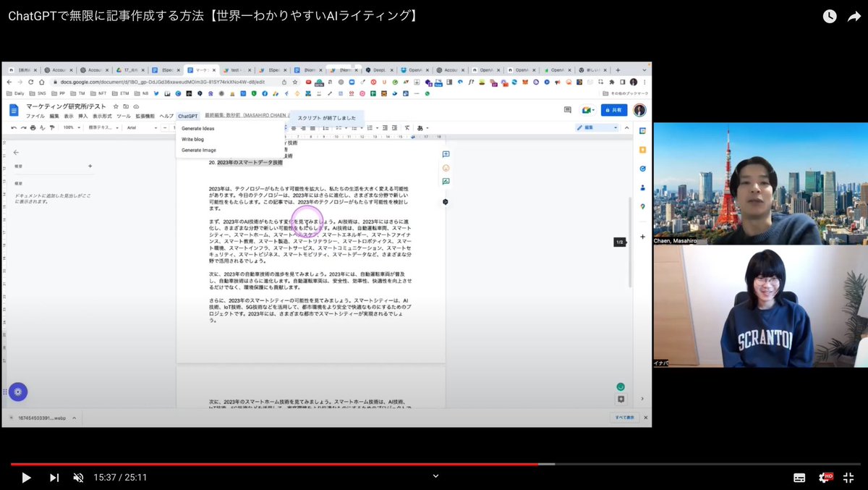Open the 拡張機能 menu
The image size is (868, 490).
[x=145, y=116]
